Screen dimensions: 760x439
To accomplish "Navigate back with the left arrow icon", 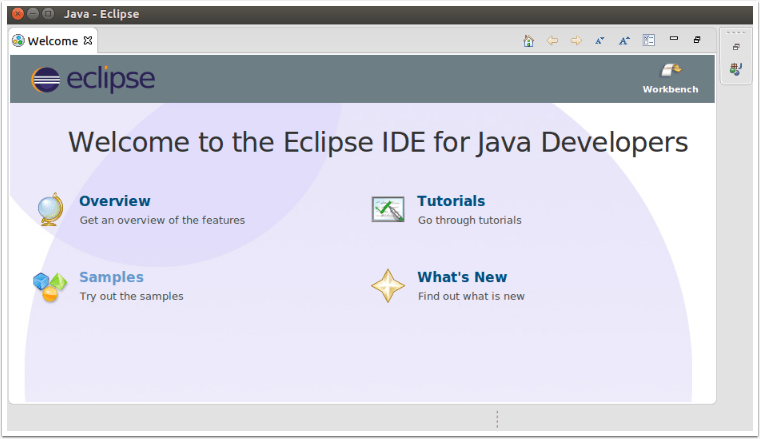I will (x=552, y=41).
